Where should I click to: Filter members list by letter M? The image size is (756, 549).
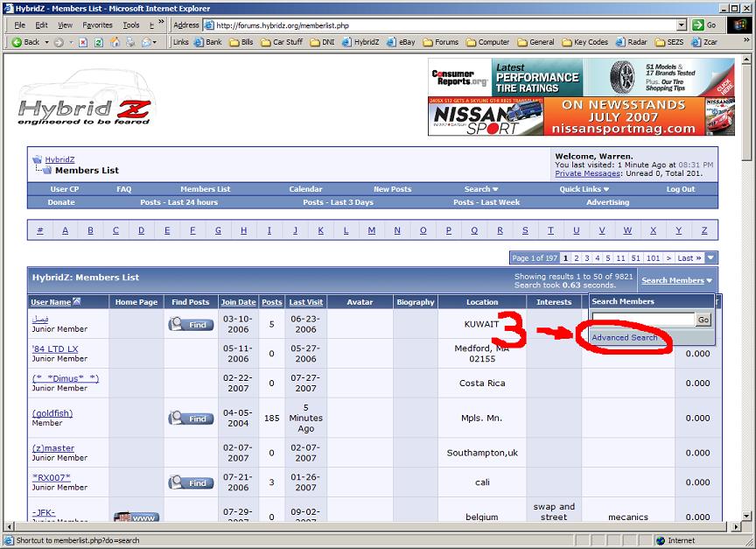click(x=372, y=231)
